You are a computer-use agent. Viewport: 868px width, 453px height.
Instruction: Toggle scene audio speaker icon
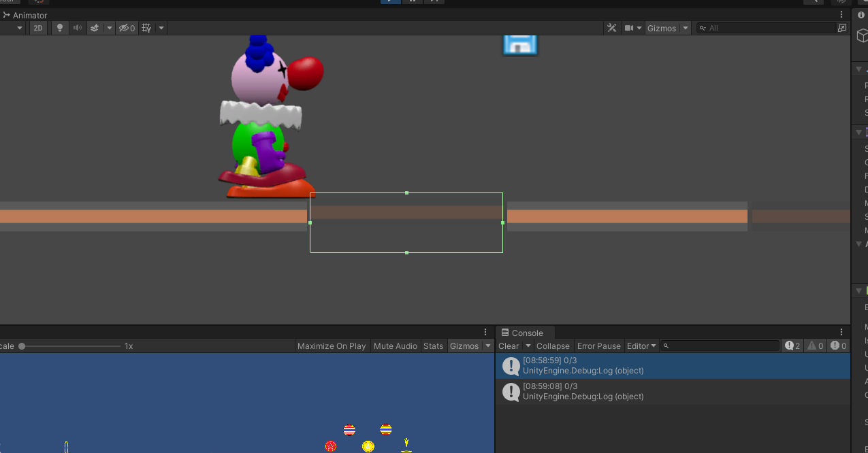(x=78, y=28)
